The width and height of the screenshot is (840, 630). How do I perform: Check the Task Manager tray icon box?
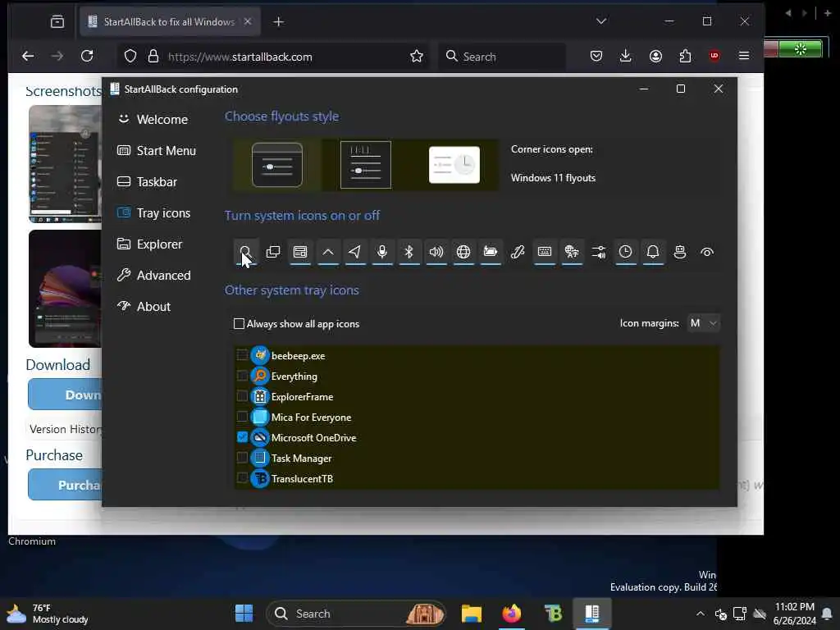point(242,458)
